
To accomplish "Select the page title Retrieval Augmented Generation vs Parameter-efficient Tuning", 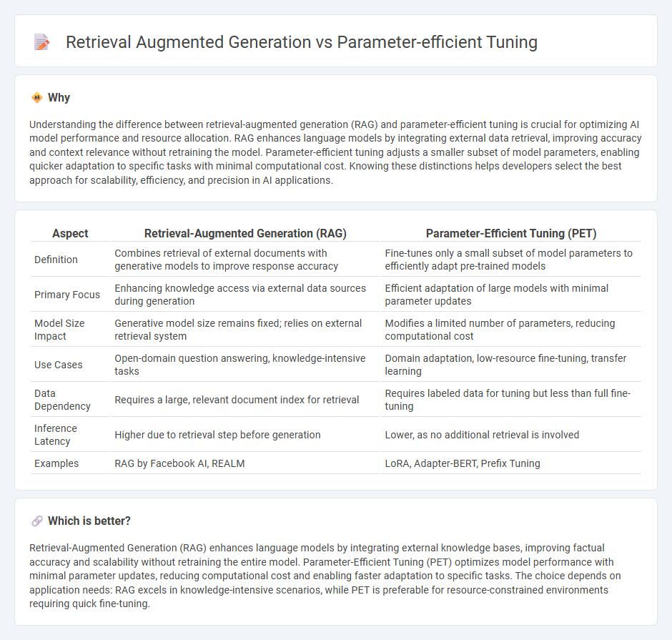I will coord(301,42).
